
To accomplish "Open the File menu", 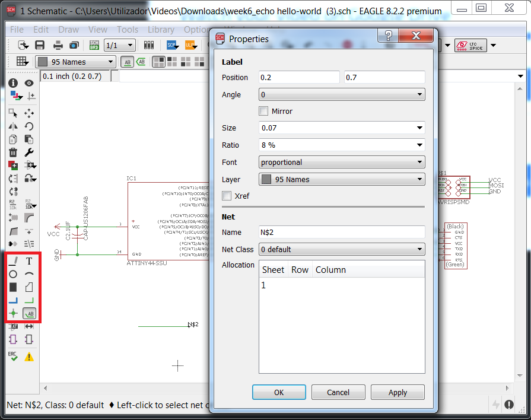I will (x=17, y=30).
